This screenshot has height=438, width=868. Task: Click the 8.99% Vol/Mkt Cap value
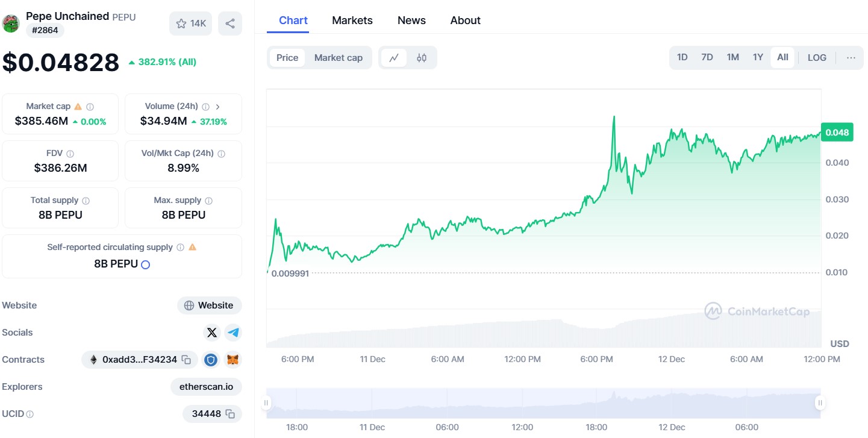pos(183,168)
